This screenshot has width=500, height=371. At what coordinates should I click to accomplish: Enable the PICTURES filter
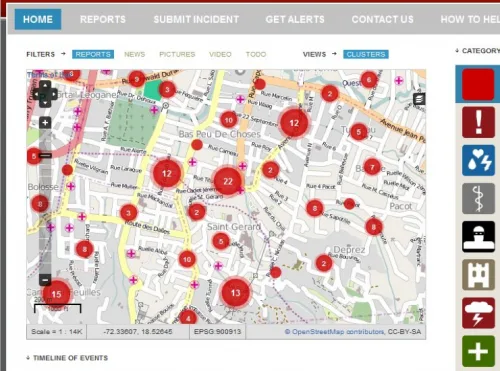(177, 54)
